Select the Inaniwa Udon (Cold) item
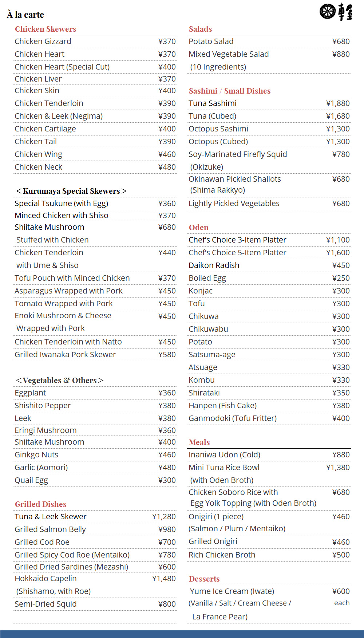This screenshot has height=638, width=364. pos(269,455)
